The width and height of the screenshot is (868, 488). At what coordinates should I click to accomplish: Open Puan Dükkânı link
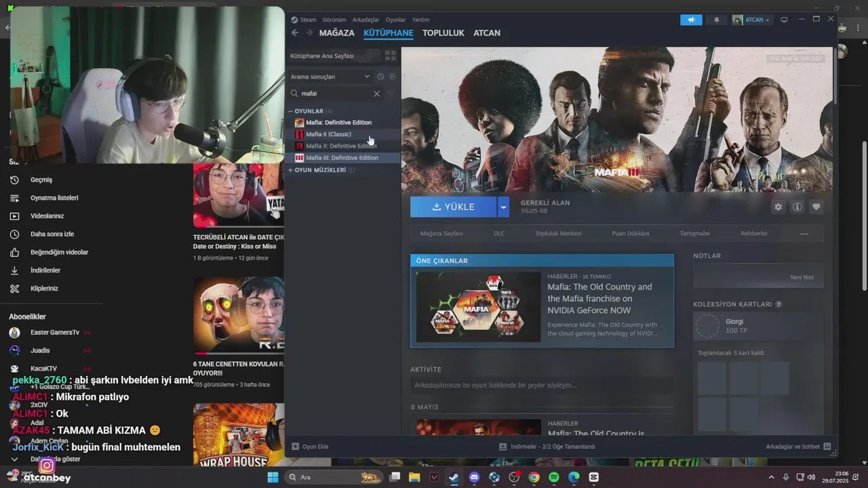tap(631, 233)
